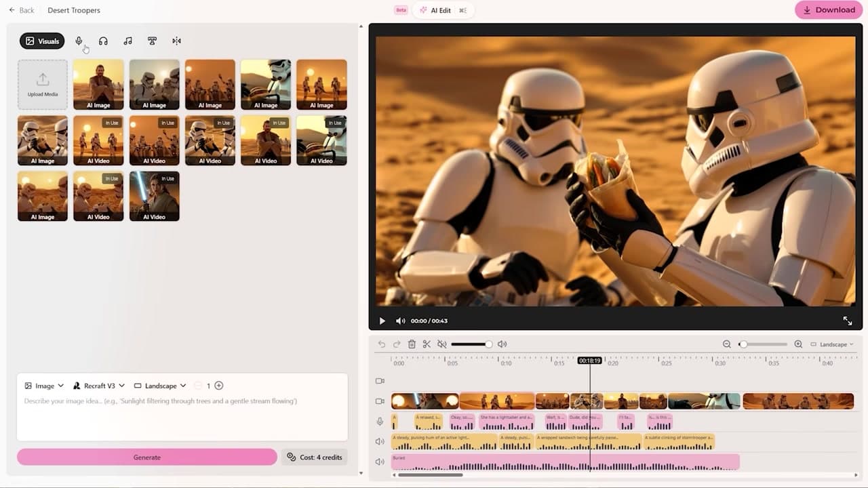
Task: Open the prompt Landscape orientation dropdown
Action: [x=160, y=386]
